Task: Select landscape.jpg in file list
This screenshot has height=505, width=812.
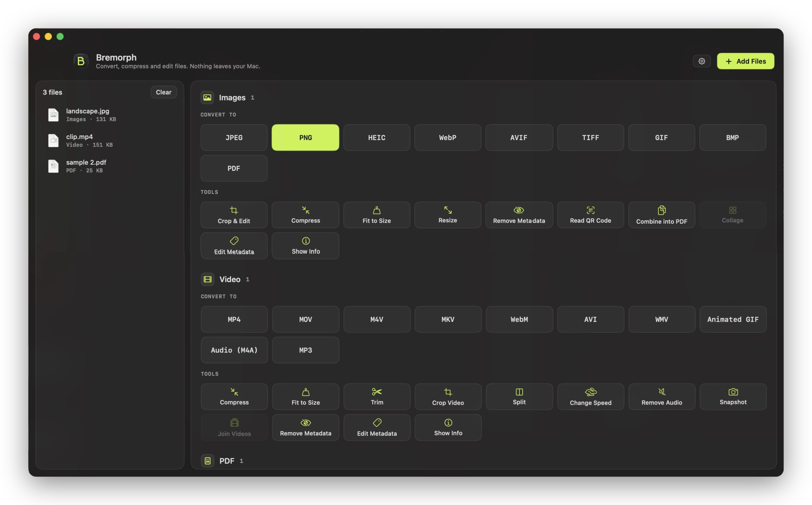Action: pyautogui.click(x=110, y=115)
